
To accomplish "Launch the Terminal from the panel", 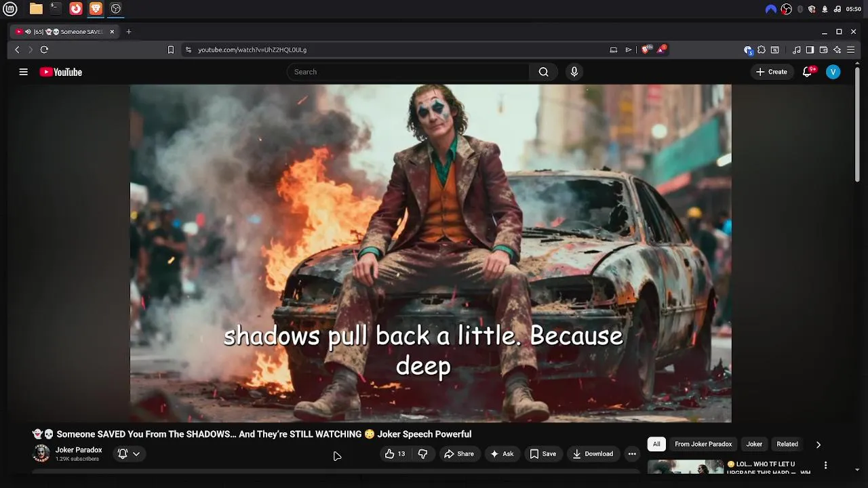I will [x=56, y=9].
